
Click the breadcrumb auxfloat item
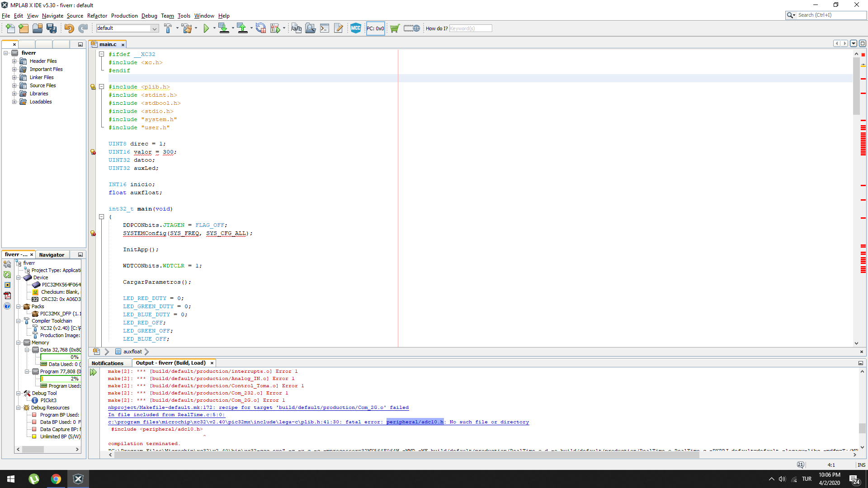click(x=132, y=352)
